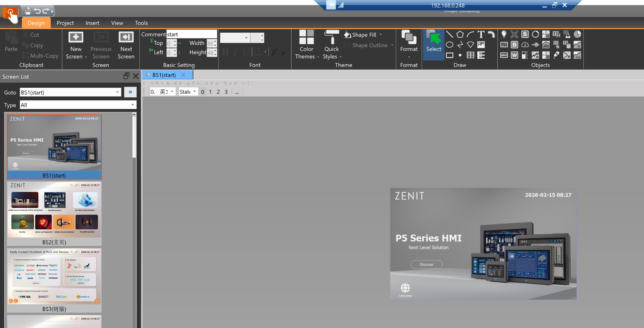Open the Color Themes dropdown

[307, 45]
